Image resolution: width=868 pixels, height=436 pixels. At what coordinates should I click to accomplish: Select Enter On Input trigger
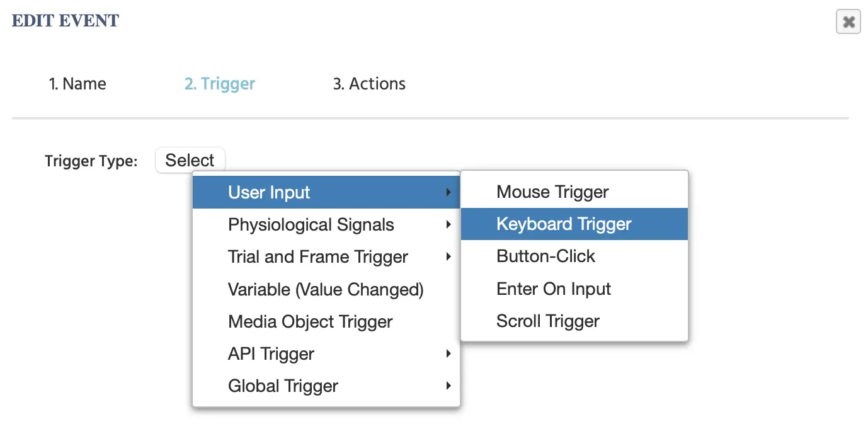574,289
